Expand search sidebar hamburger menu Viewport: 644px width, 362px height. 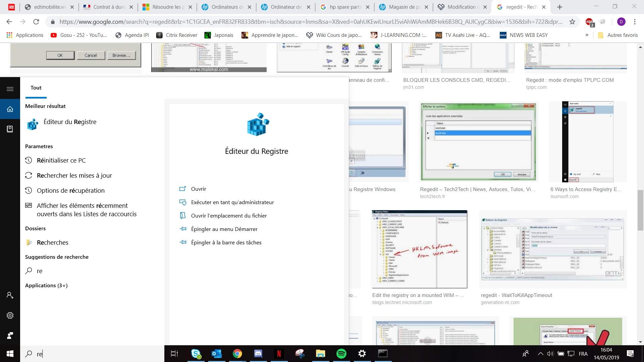[10, 89]
